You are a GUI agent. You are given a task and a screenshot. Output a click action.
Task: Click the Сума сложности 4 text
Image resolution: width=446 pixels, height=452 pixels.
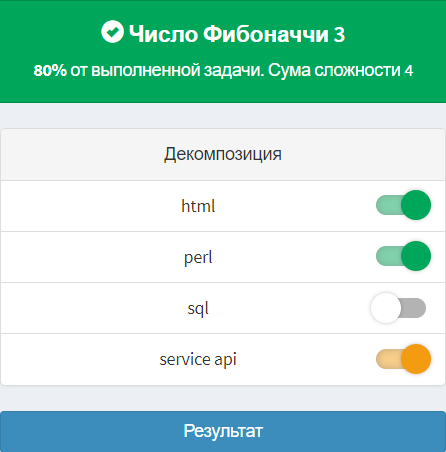[341, 71]
